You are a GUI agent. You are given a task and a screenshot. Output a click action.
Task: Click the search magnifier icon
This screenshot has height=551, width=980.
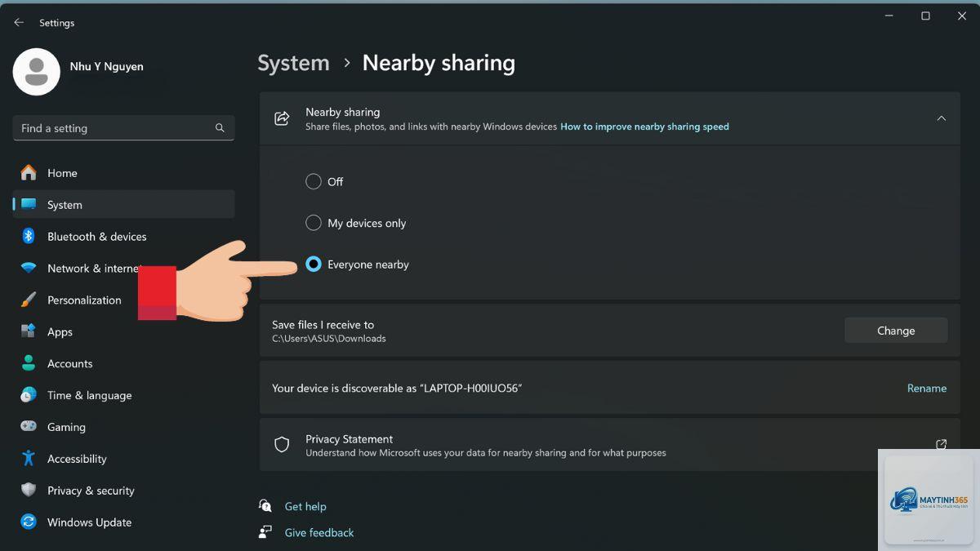(x=220, y=128)
